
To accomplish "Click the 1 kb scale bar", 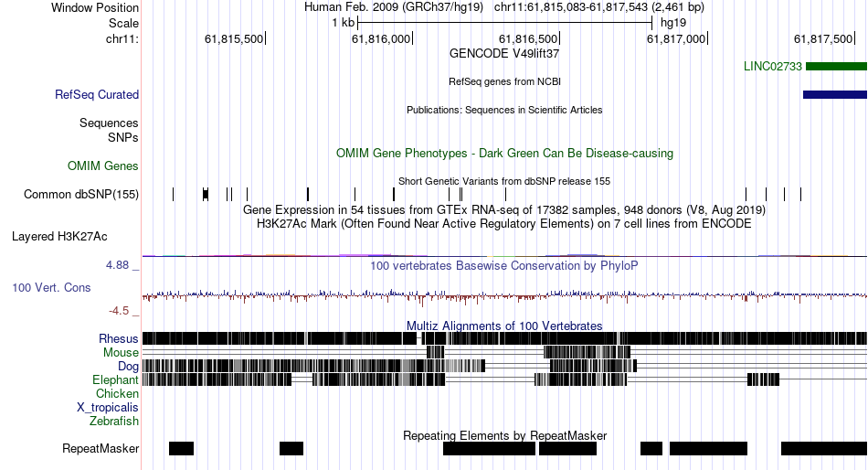I will pos(505,23).
